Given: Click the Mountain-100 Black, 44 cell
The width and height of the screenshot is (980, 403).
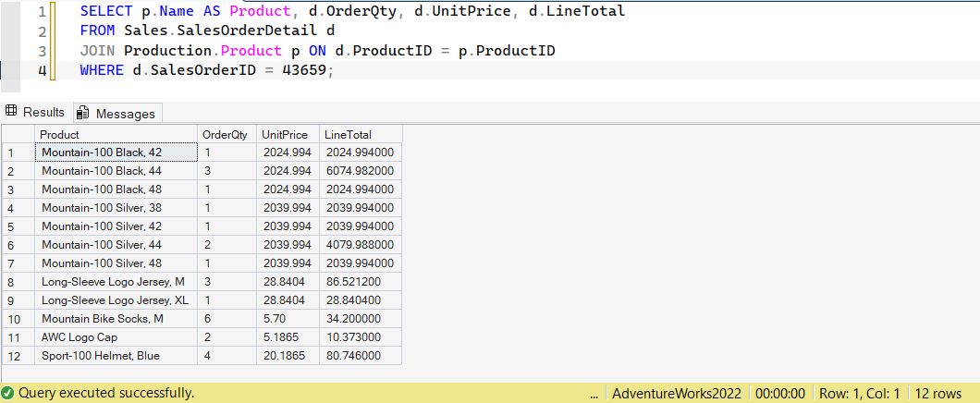Looking at the screenshot, I should click(116, 171).
